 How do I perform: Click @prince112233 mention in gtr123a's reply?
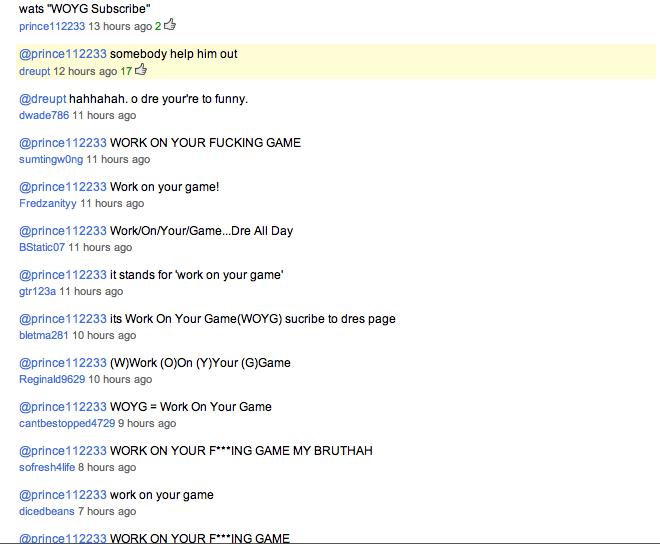pos(62,275)
